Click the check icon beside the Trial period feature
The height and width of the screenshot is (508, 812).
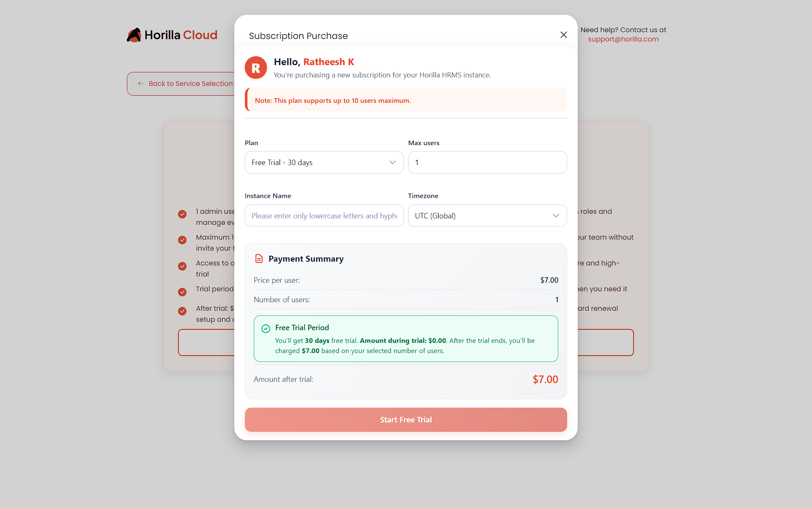pos(182,292)
